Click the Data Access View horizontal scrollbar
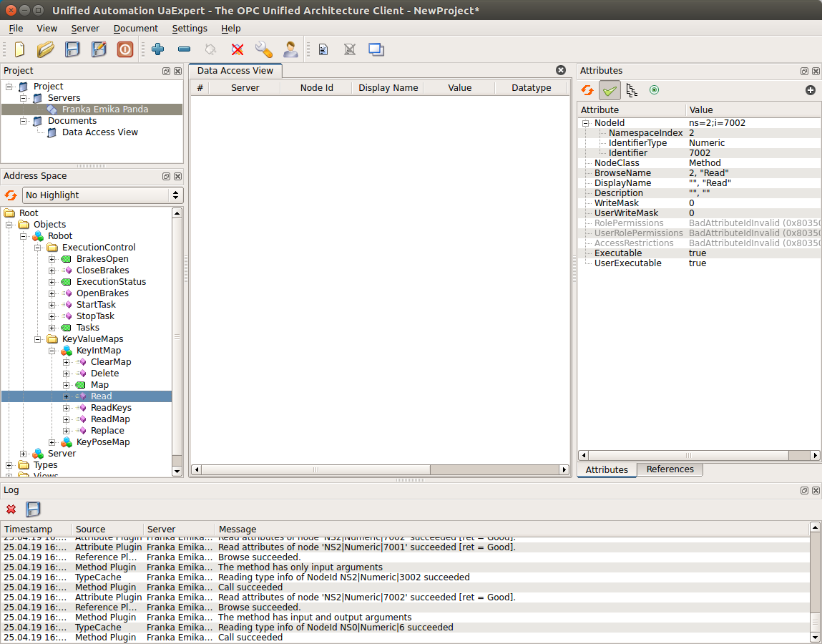Viewport: 822px width, 644px height. [x=315, y=470]
